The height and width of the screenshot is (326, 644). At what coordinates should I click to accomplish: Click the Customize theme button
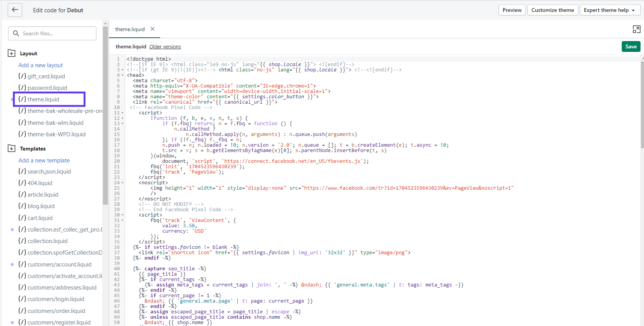coord(553,10)
